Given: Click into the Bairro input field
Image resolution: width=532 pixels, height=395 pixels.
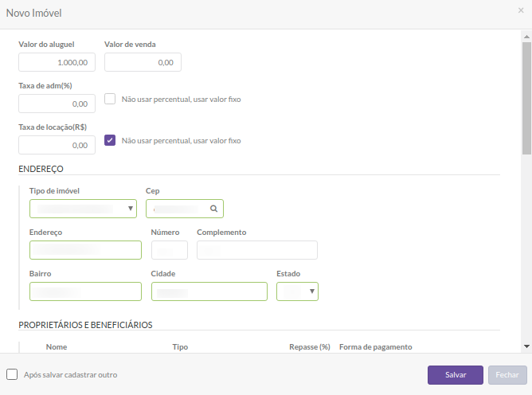Looking at the screenshot, I should [85, 291].
